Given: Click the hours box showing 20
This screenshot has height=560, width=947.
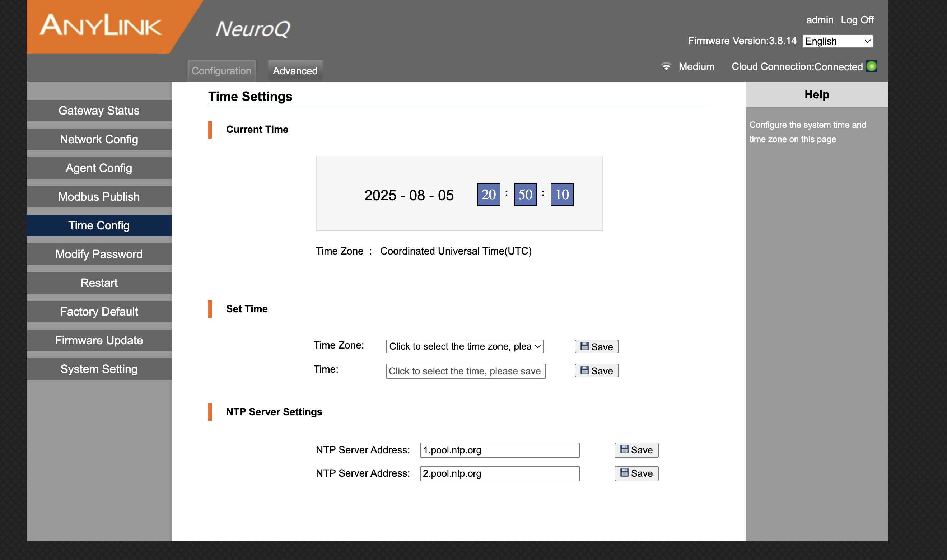Looking at the screenshot, I should 489,195.
